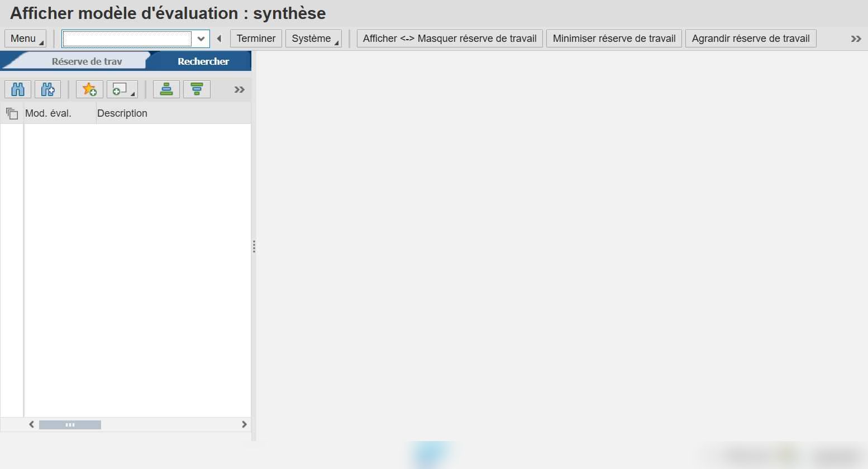Open the command field dropdown arrow
Image resolution: width=868 pixels, height=469 pixels.
(201, 39)
